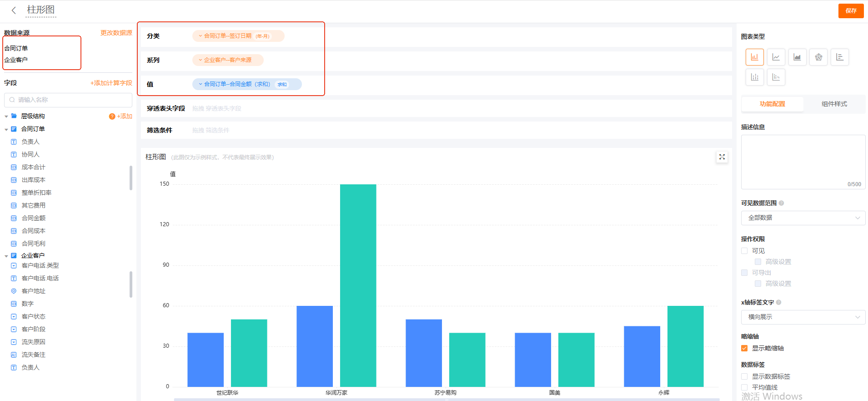This screenshot has width=868, height=401.
Task: Enable the 显示数据标签 checkbox
Action: pyautogui.click(x=744, y=376)
